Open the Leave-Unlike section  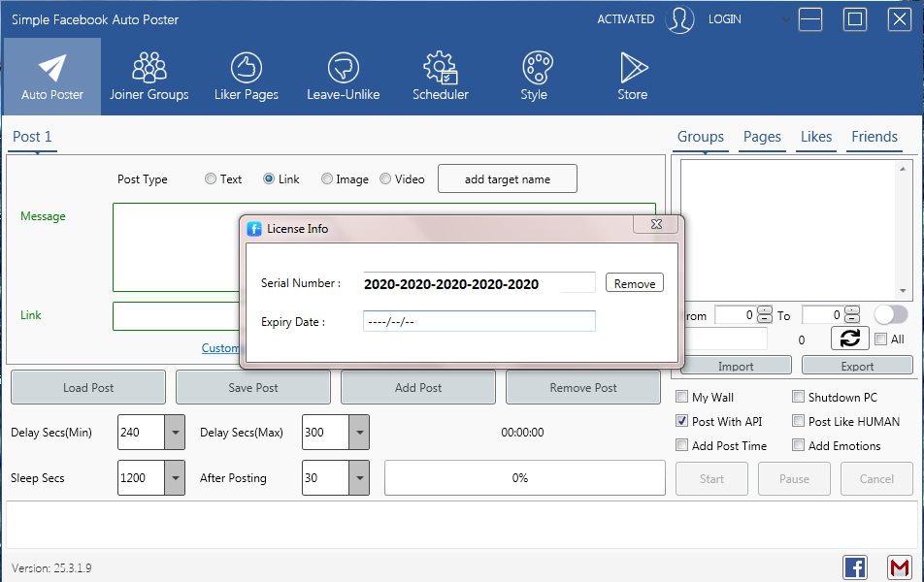coord(343,77)
